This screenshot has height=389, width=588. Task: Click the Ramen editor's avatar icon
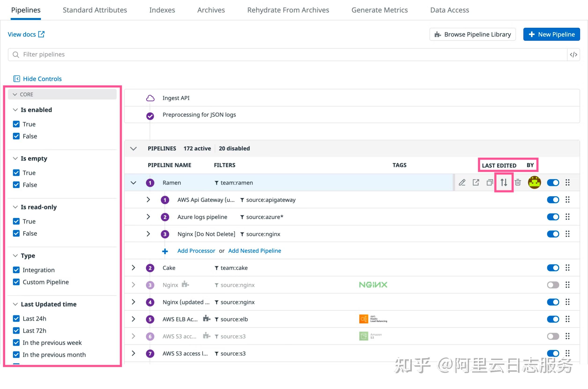[534, 183]
